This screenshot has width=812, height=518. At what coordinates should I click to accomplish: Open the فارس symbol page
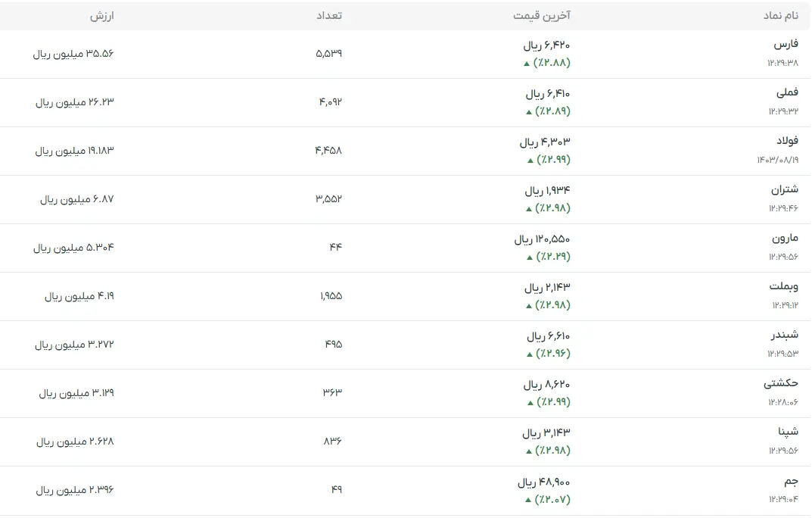pyautogui.click(x=786, y=45)
